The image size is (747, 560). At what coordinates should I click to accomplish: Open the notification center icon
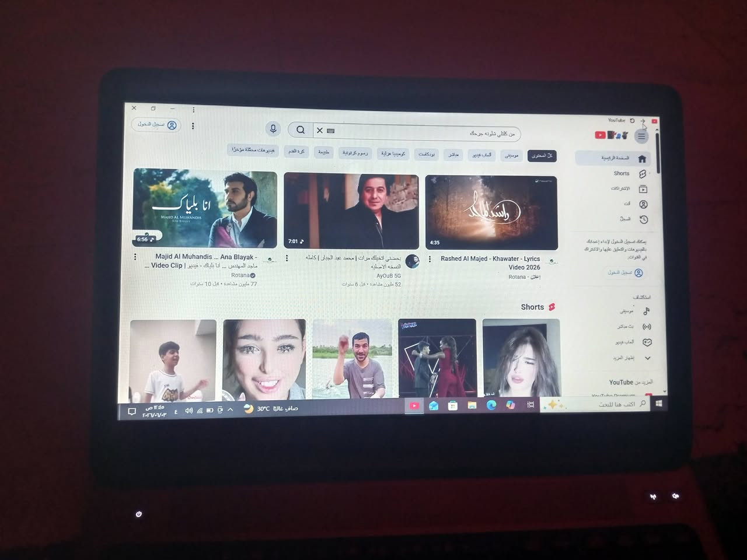coord(132,411)
